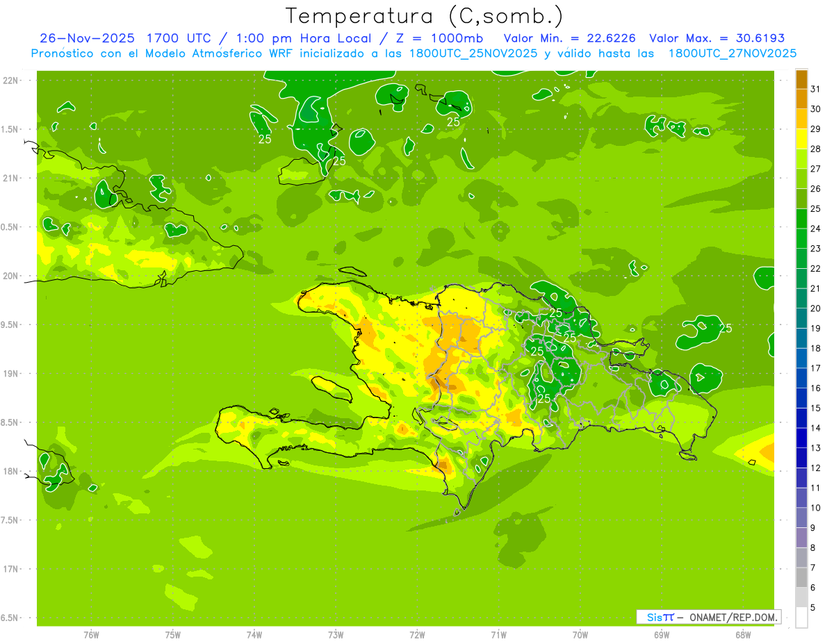Click the 69W longitude label

662,635
